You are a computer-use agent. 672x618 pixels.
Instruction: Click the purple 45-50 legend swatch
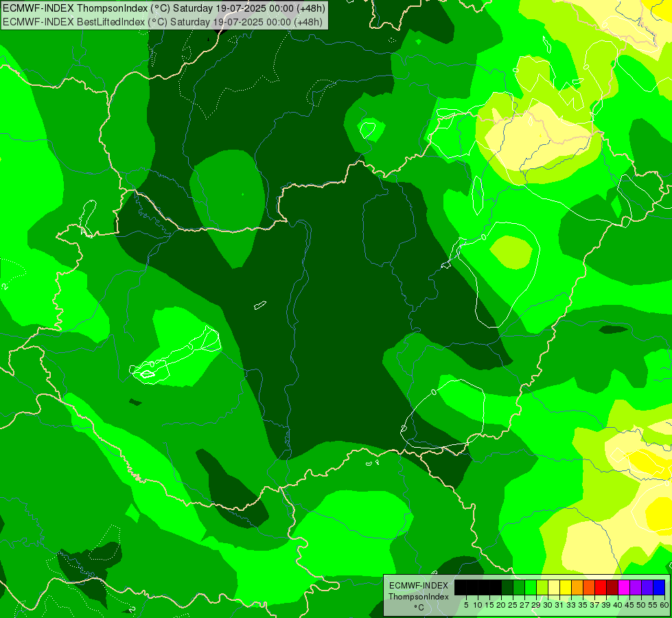pos(636,587)
